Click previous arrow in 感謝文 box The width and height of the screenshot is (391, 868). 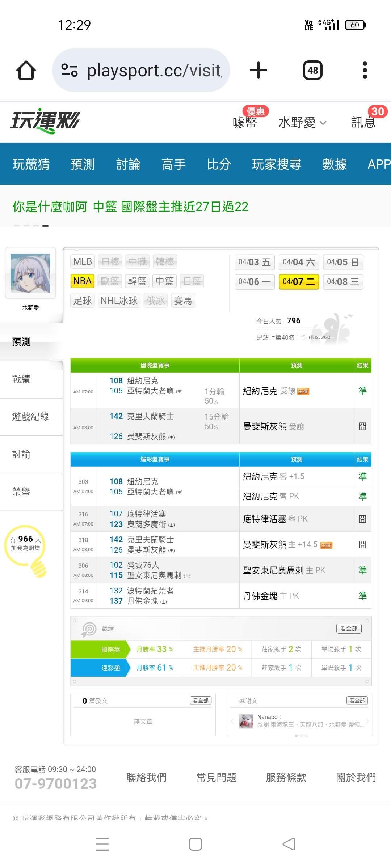(232, 721)
